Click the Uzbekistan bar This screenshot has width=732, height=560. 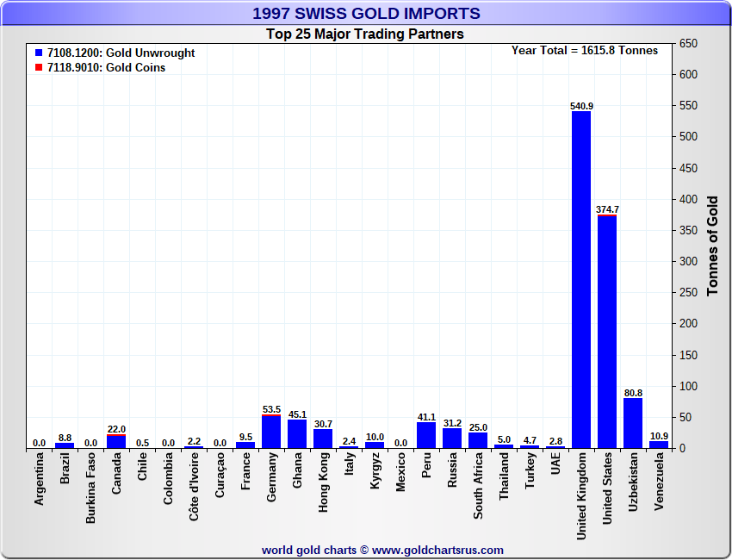tap(633, 423)
